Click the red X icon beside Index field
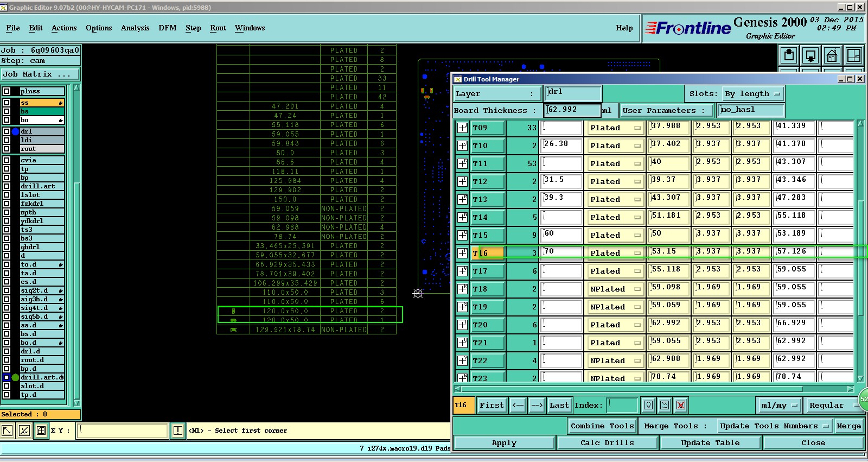This screenshot has width=868, height=462. click(x=681, y=405)
